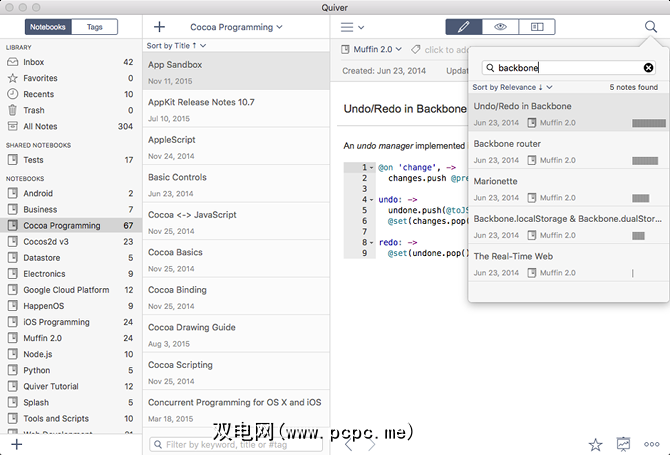Collapse code fold arrow at line 8
The width and height of the screenshot is (670, 455).
pyautogui.click(x=371, y=242)
